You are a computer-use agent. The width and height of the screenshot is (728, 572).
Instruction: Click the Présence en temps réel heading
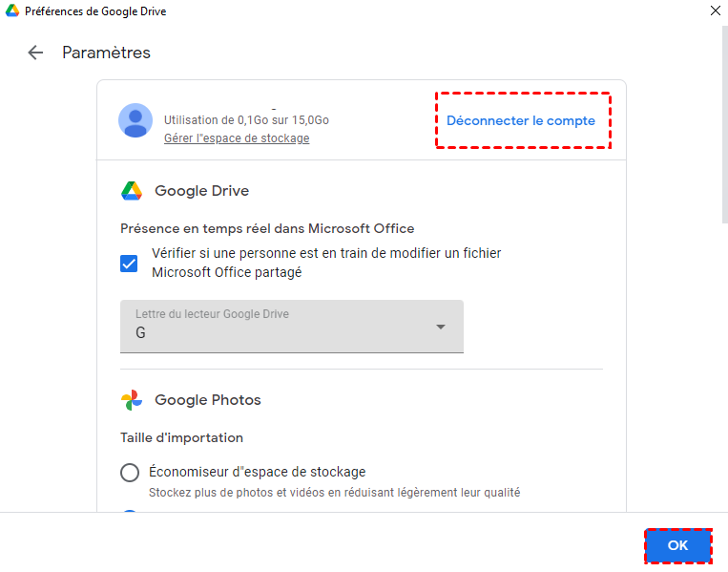267,228
